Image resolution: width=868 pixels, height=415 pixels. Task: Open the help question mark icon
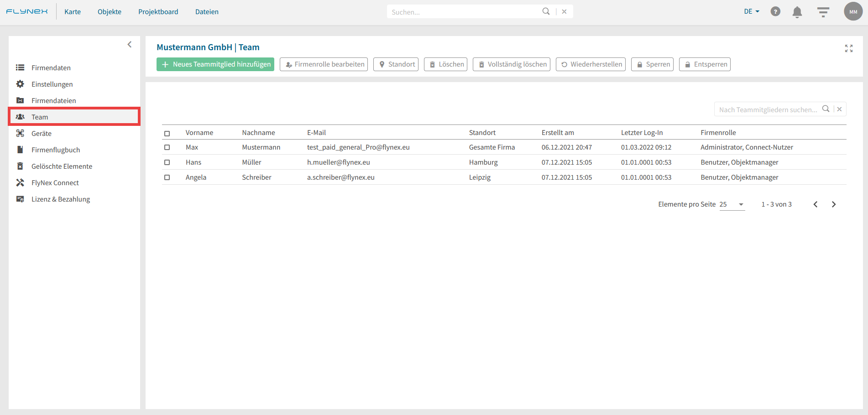(x=775, y=11)
